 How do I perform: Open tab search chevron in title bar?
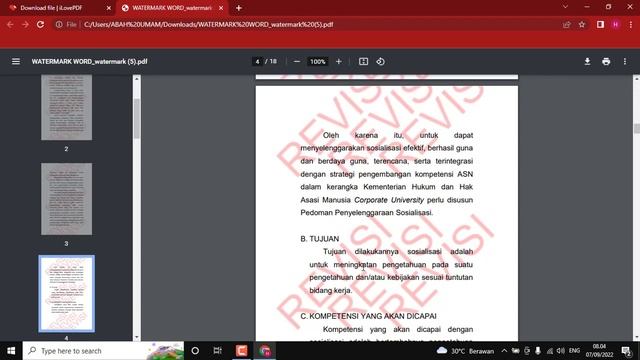point(565,7)
